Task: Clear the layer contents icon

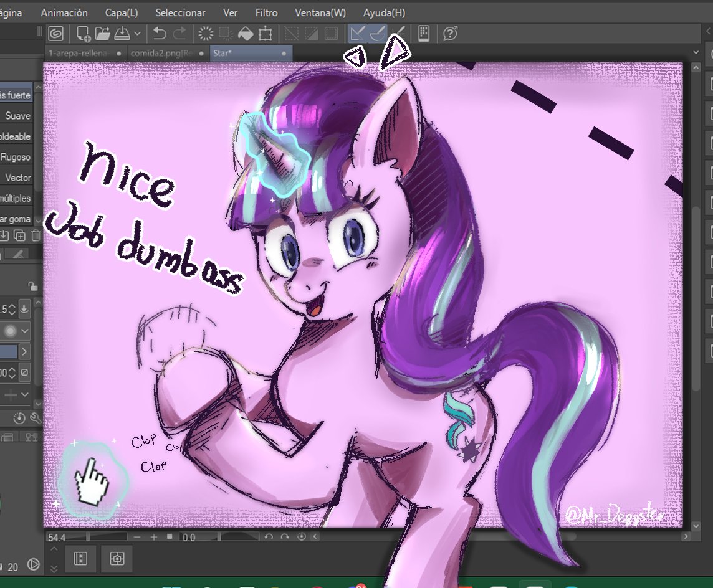Action: tap(206, 34)
